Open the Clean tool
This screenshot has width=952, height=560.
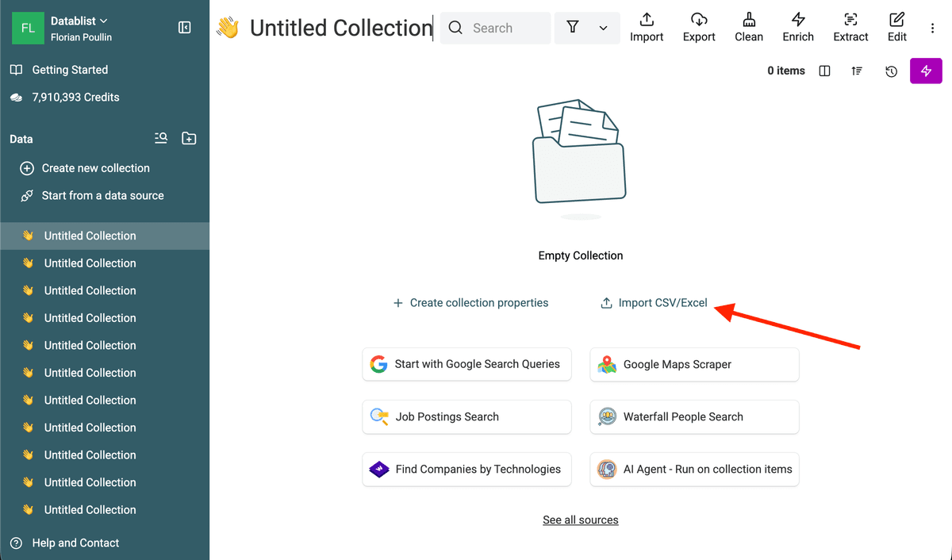749,28
